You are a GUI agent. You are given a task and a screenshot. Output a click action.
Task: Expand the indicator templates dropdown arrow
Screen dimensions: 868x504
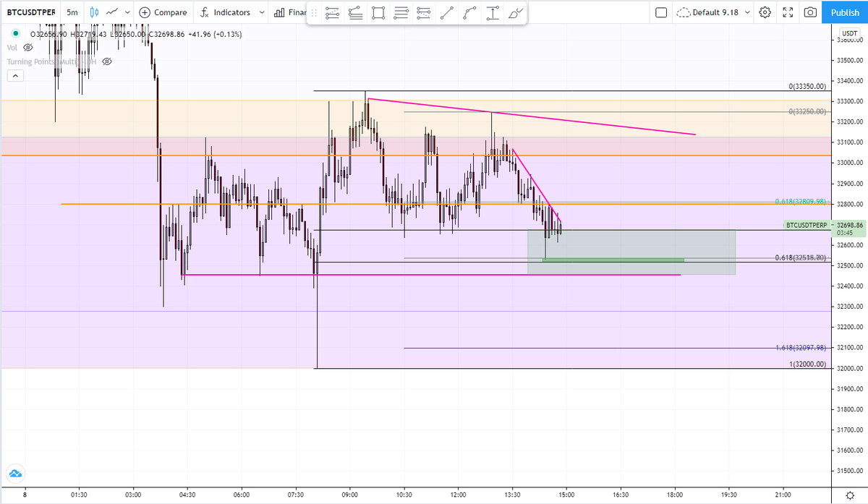point(261,12)
